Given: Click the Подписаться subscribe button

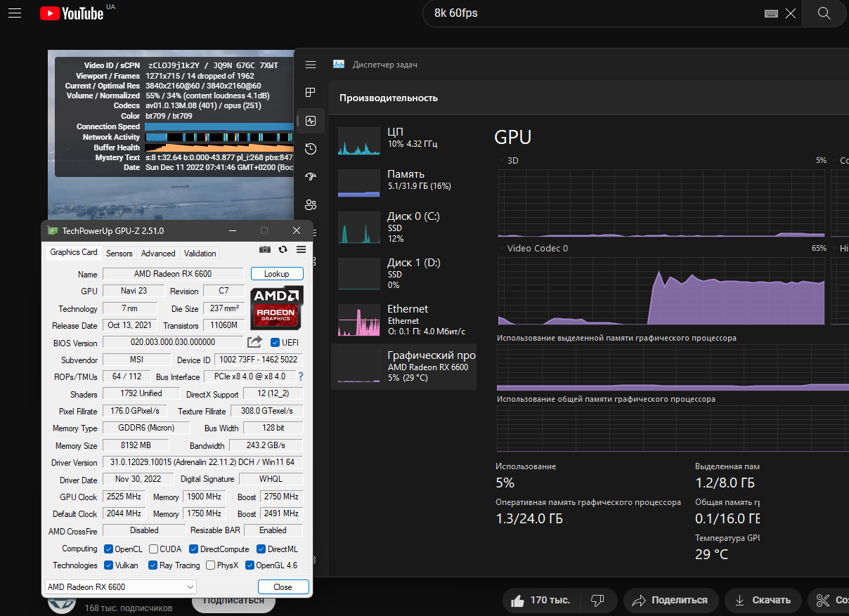Looking at the screenshot, I should [x=234, y=601].
